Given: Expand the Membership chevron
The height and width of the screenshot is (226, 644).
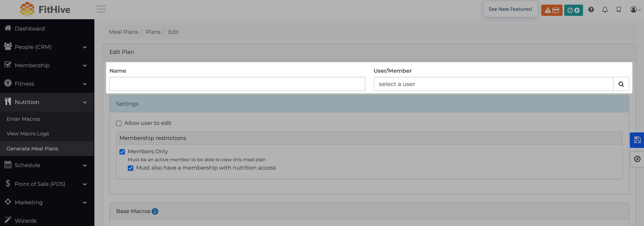Looking at the screenshot, I should (85, 66).
